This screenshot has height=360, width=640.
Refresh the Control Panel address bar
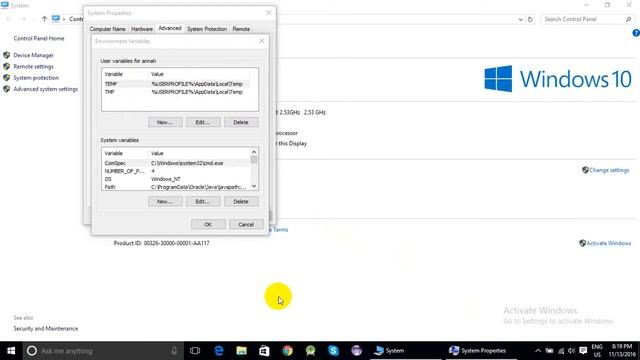[x=530, y=19]
